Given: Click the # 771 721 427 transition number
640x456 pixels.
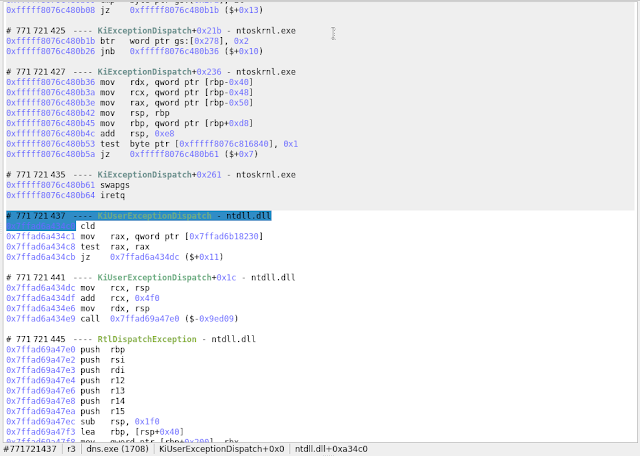Looking at the screenshot, I should [x=36, y=72].
